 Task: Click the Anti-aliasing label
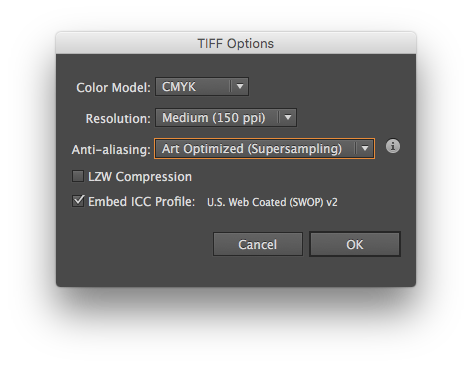point(111,150)
